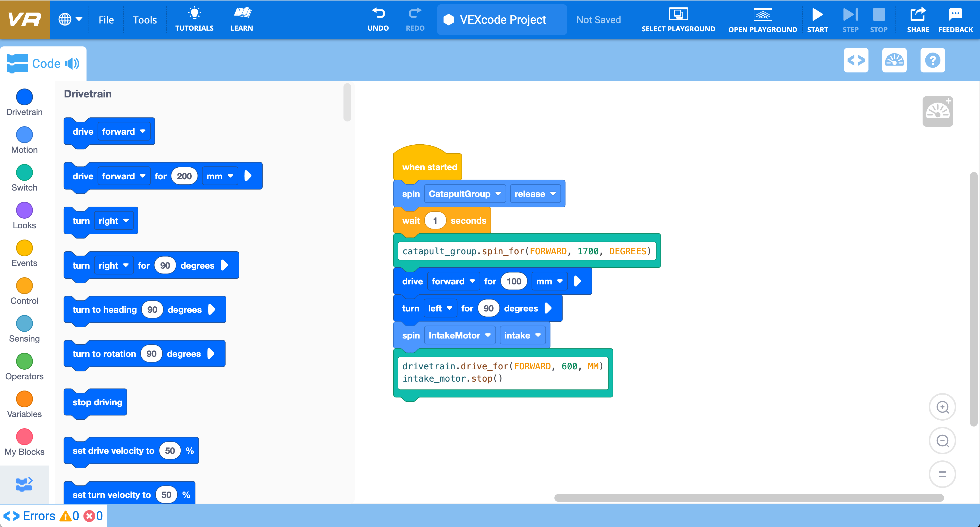The height and width of the screenshot is (527, 980).
Task: Open mm dropdown in palette drive-for block
Action: [220, 176]
